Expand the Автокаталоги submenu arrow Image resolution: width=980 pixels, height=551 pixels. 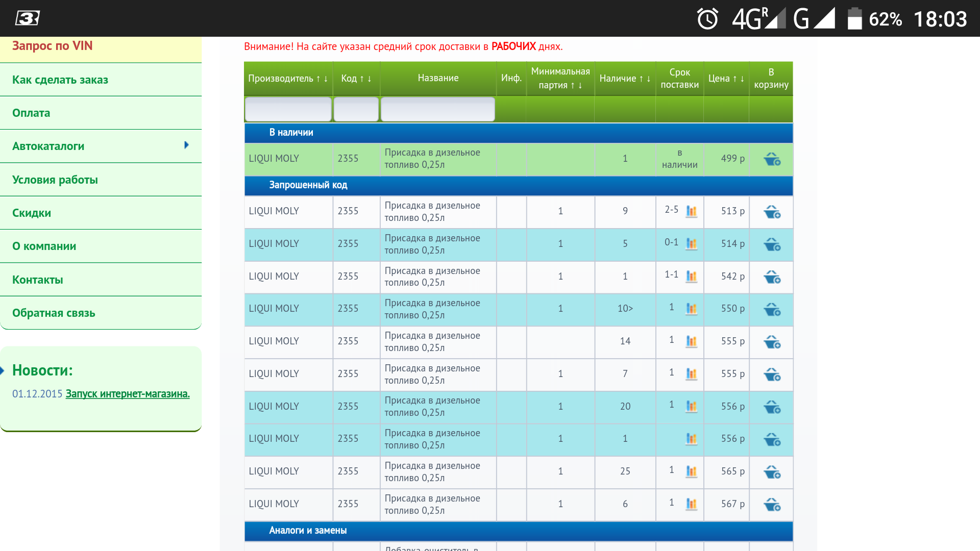tap(186, 145)
